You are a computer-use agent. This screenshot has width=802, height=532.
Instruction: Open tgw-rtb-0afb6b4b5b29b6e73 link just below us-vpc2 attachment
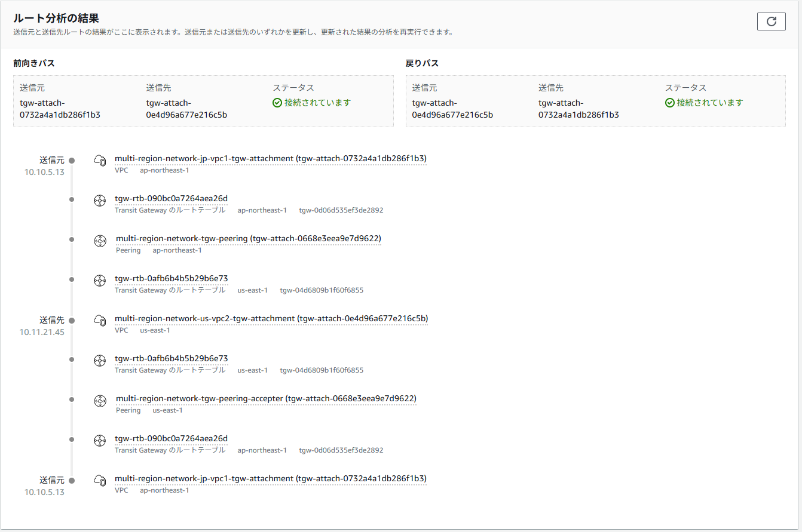(x=171, y=359)
